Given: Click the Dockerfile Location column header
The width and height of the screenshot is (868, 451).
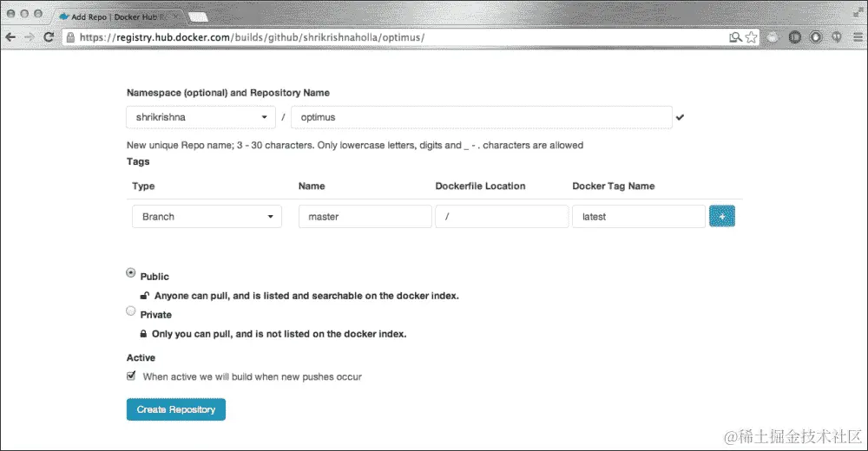Looking at the screenshot, I should (480, 186).
